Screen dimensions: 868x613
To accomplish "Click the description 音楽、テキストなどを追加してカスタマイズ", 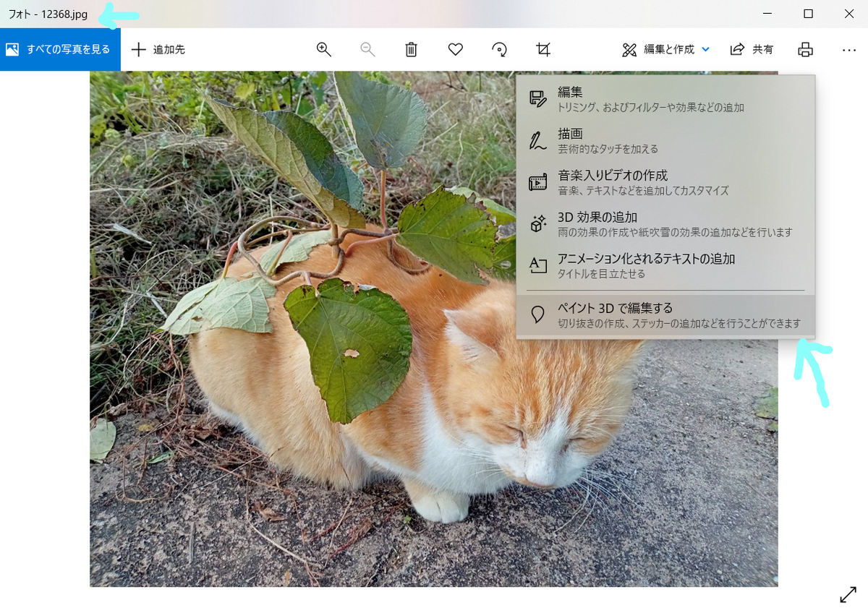I will click(x=643, y=191).
